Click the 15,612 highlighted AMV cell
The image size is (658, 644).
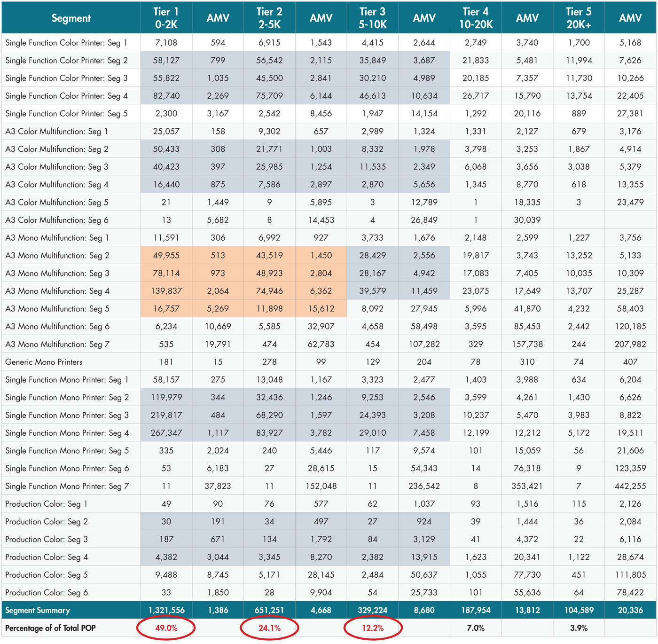(x=321, y=309)
